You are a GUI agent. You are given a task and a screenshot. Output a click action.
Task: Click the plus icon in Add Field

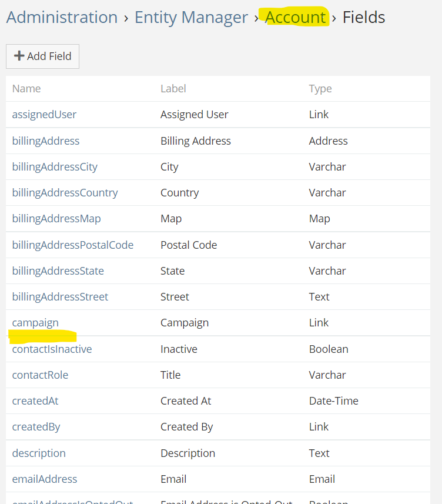click(x=19, y=56)
